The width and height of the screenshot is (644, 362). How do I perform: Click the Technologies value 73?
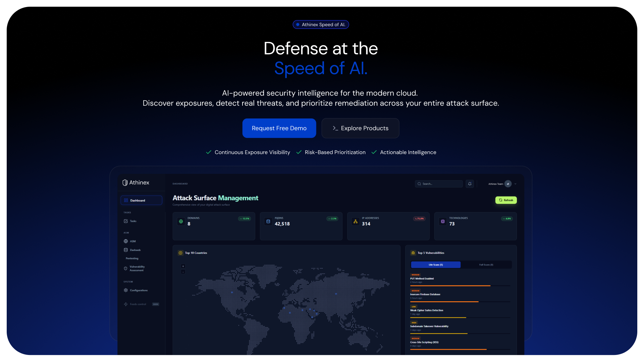click(452, 224)
